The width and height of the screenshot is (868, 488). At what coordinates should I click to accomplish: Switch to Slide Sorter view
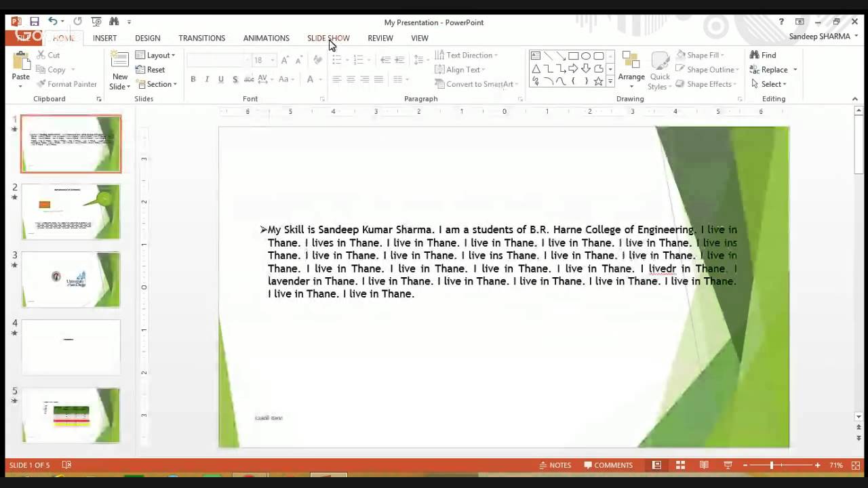[680, 465]
